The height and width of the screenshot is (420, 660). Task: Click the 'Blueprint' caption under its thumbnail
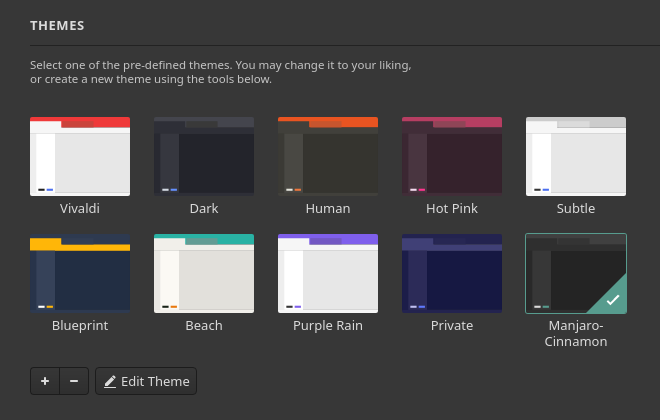coord(80,325)
